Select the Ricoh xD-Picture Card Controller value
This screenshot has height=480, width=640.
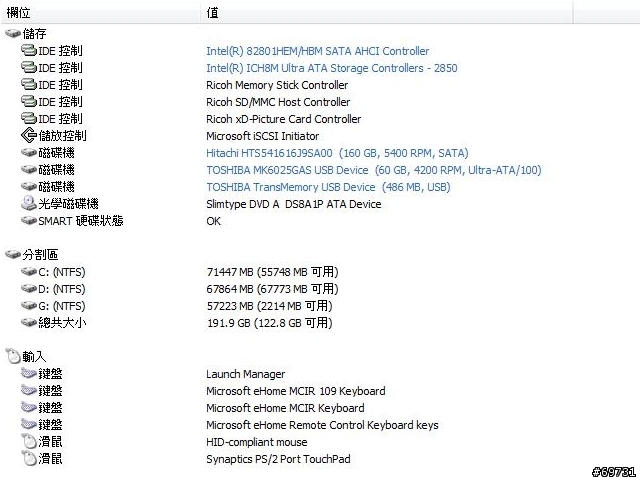[x=284, y=119]
